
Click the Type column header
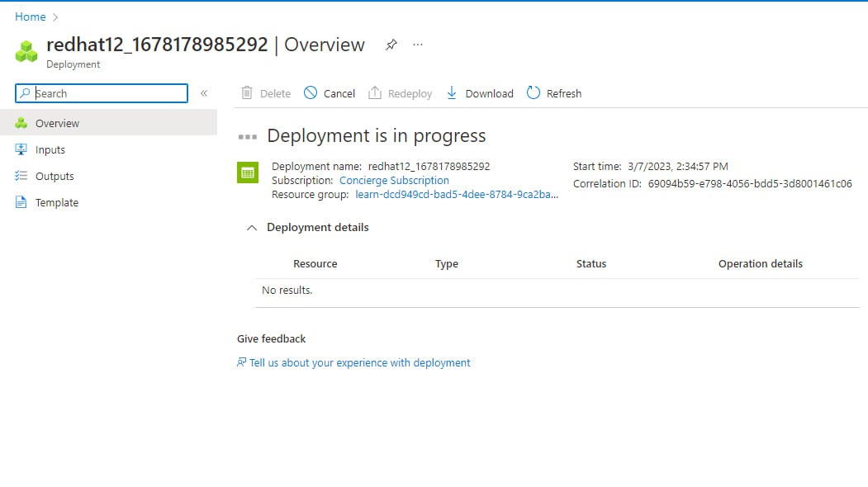[x=447, y=264]
